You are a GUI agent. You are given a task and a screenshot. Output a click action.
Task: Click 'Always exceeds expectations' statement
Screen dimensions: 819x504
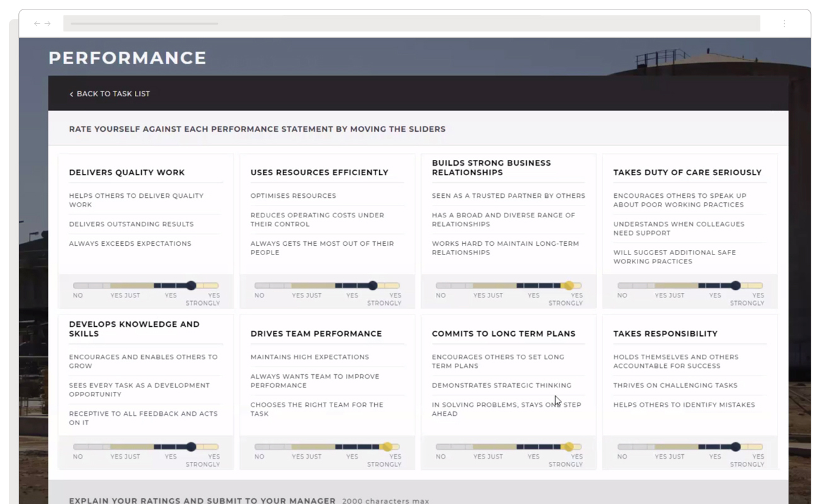[x=130, y=244]
